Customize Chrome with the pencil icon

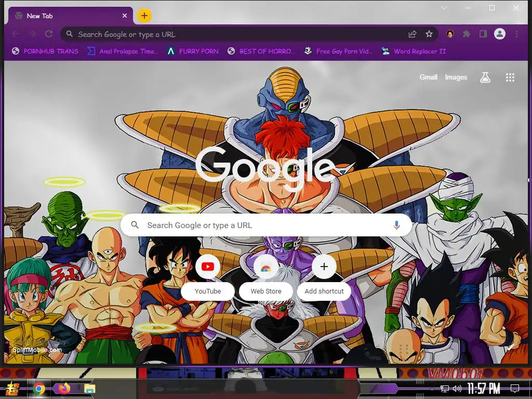[511, 347]
